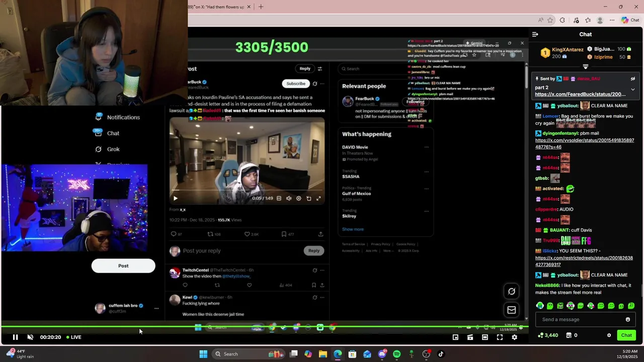Open the Edge profile icon
The width and height of the screenshot is (644, 362).
pyautogui.click(x=600, y=20)
